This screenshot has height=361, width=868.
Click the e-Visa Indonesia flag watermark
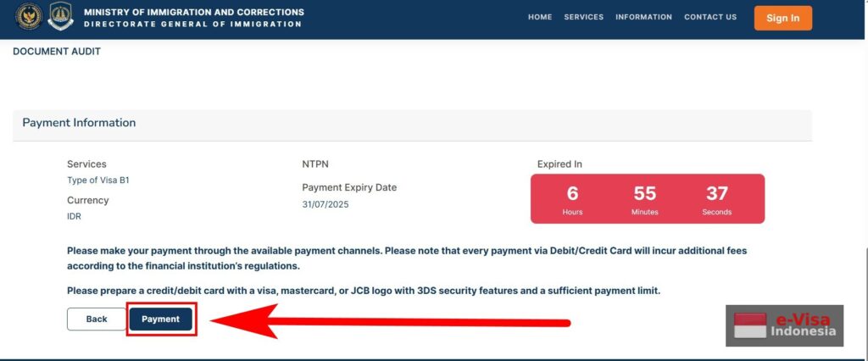(x=784, y=325)
